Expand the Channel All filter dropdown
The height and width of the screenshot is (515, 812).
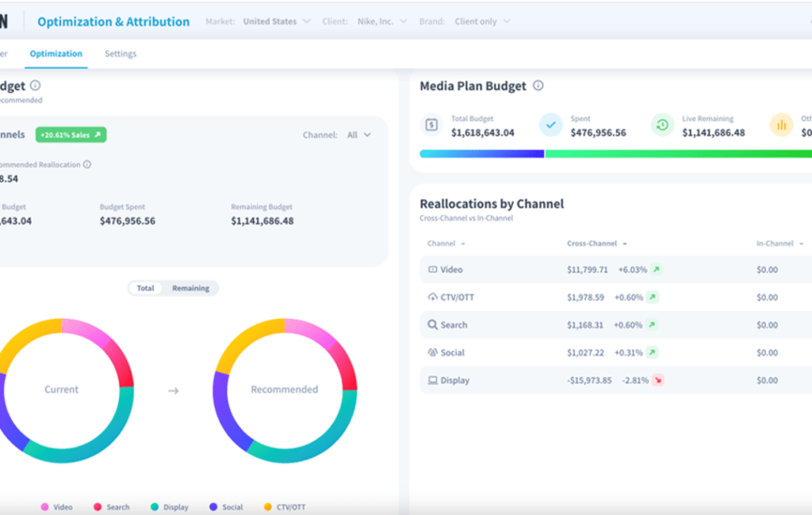click(x=359, y=135)
